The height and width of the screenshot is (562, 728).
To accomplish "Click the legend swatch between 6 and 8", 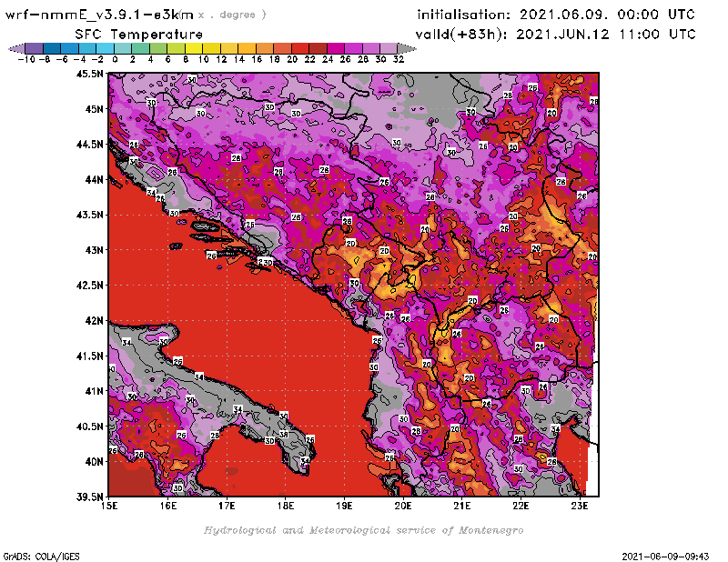I will point(176,48).
